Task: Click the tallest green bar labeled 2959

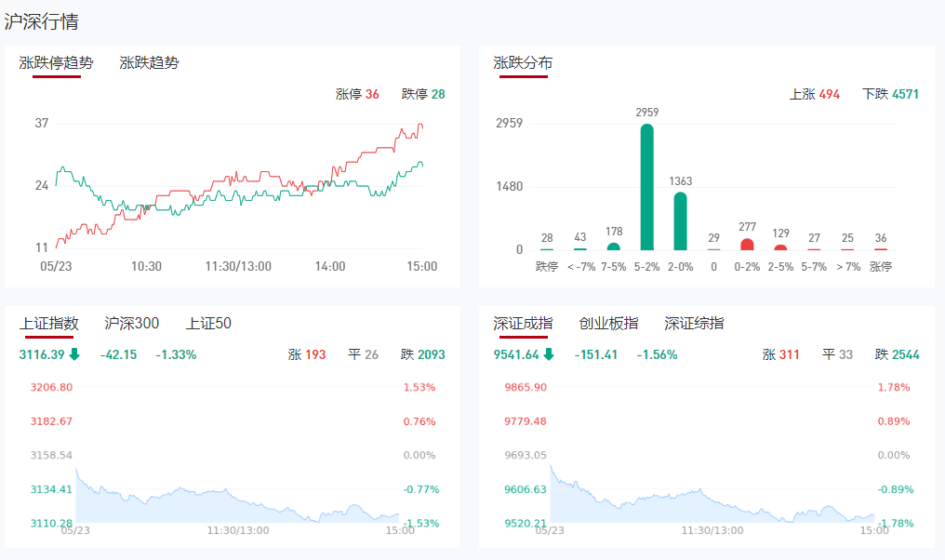Action: pos(647,188)
